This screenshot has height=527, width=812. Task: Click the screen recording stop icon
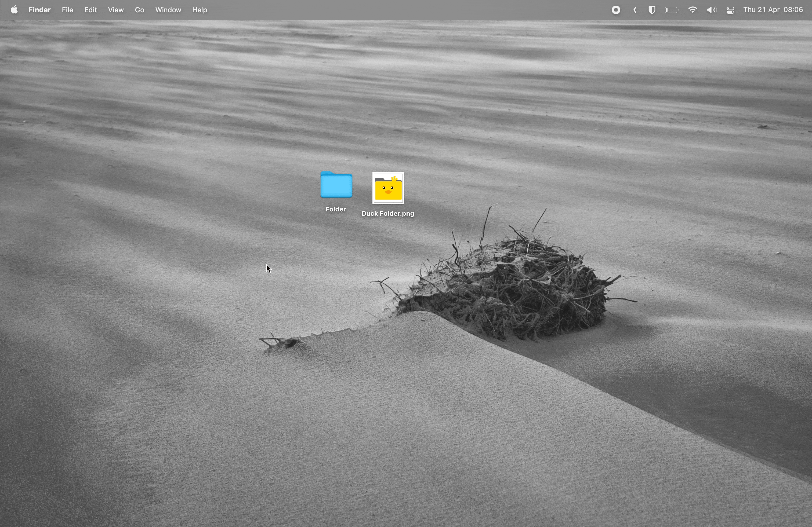[x=616, y=10]
